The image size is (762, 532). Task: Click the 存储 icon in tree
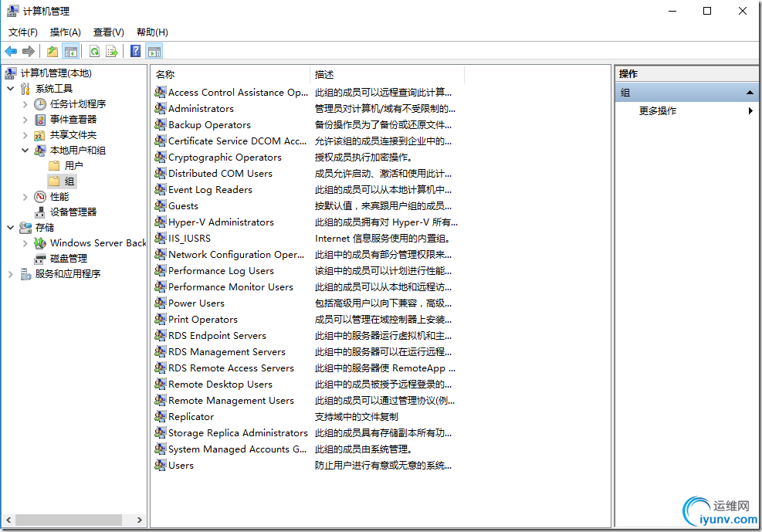(25, 227)
